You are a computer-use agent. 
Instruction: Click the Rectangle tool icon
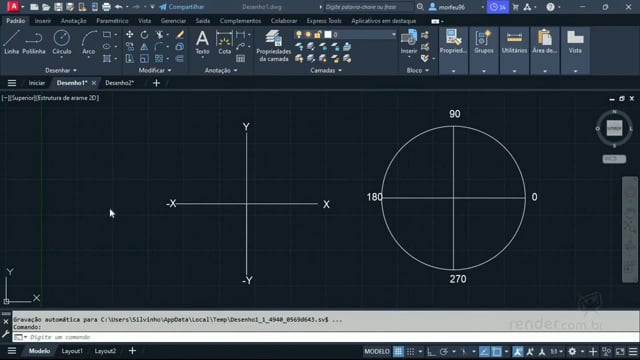(x=107, y=35)
